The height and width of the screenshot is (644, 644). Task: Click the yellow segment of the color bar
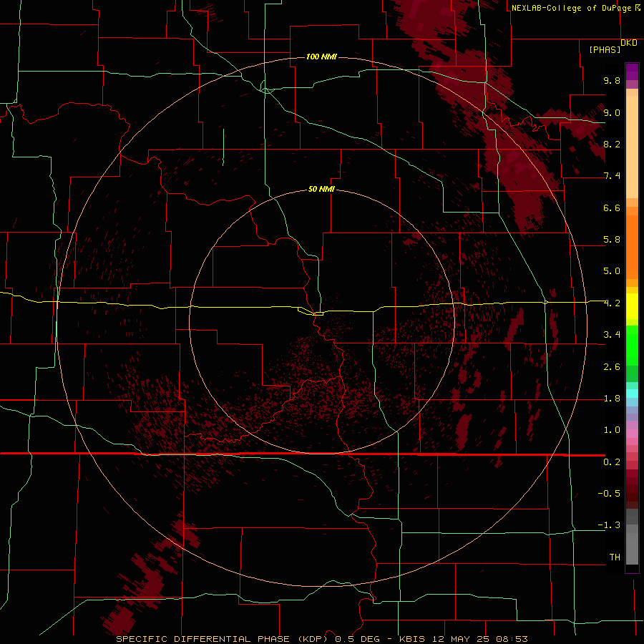(632, 306)
